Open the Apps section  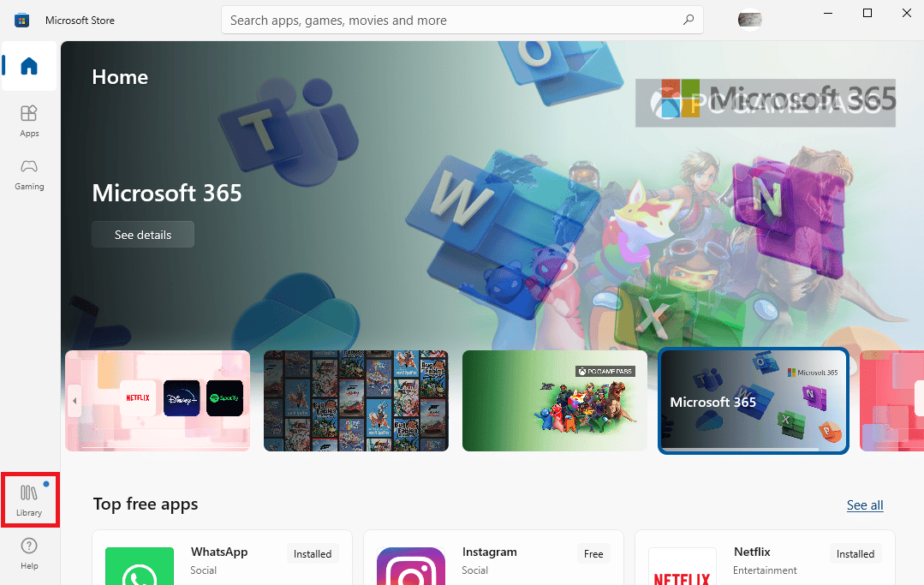coord(29,122)
